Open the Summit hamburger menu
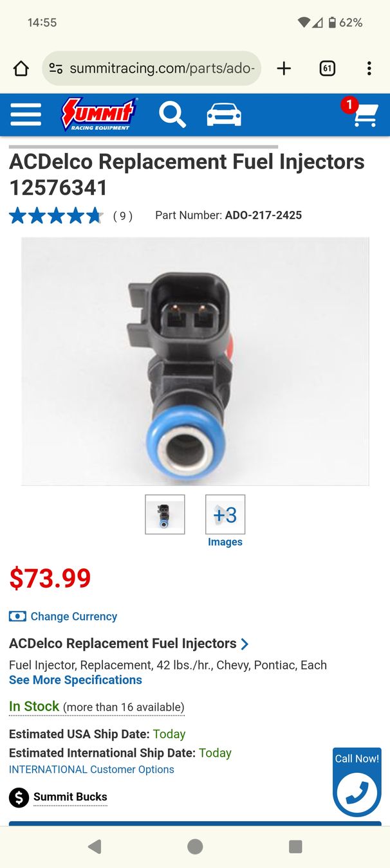 [26, 115]
